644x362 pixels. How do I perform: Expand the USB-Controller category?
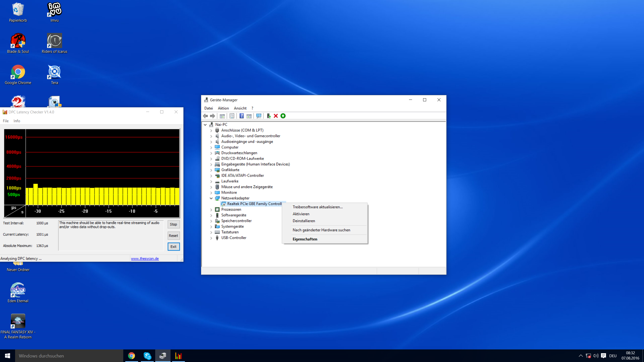pos(211,238)
